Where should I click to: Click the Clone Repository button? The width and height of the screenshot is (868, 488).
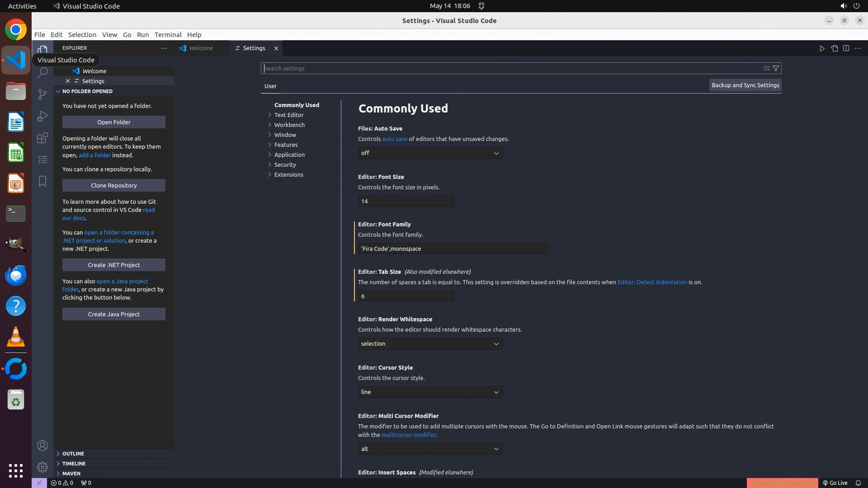114,185
